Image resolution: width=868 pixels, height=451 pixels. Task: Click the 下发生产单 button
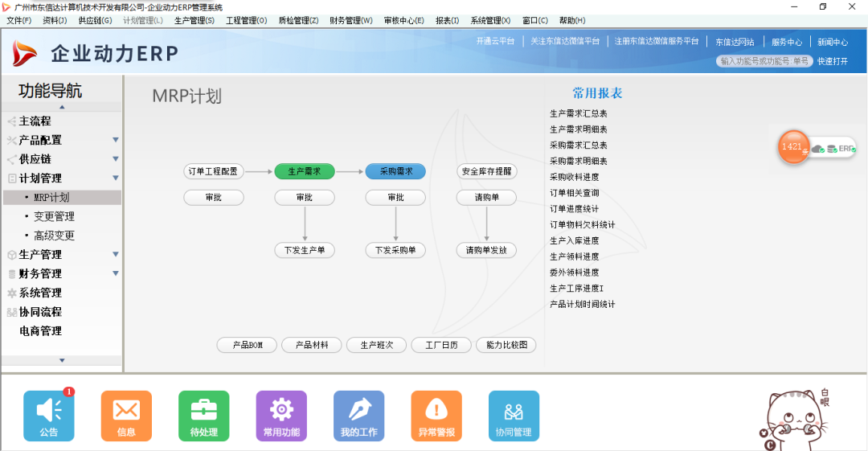tap(305, 251)
